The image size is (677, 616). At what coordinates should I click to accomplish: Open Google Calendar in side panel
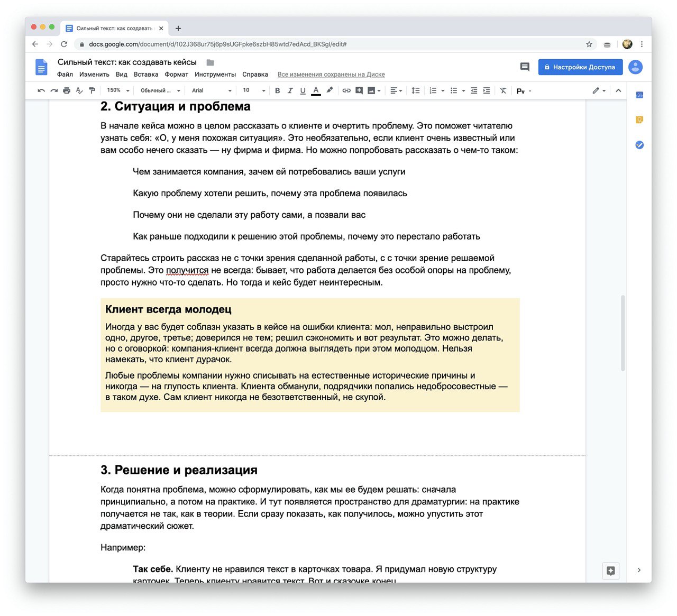[x=639, y=95]
